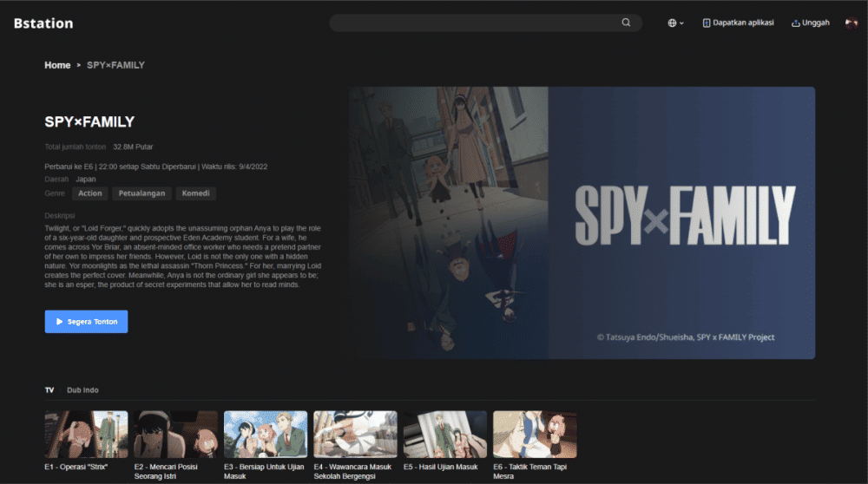Open episode E4 thumbnail
Screen dimensions: 868x484
click(355, 435)
